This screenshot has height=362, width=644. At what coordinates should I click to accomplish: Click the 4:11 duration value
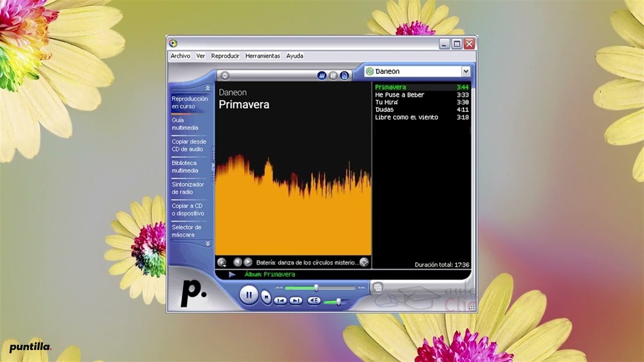click(462, 110)
